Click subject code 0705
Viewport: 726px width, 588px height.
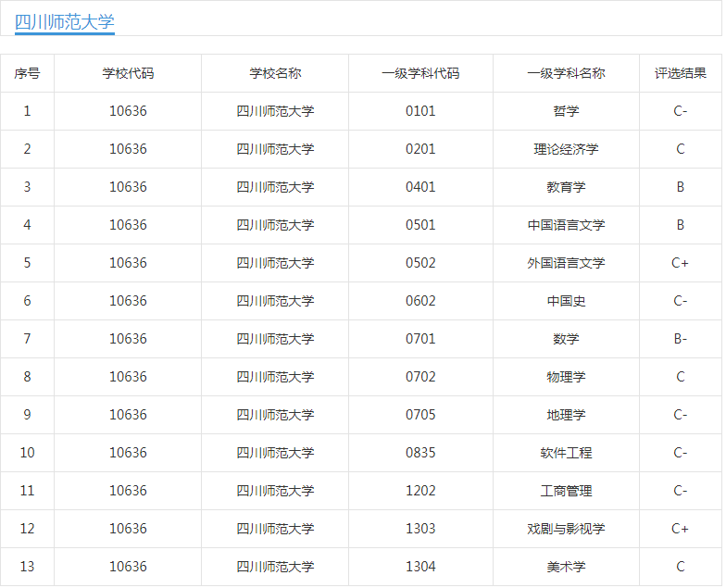(420, 415)
